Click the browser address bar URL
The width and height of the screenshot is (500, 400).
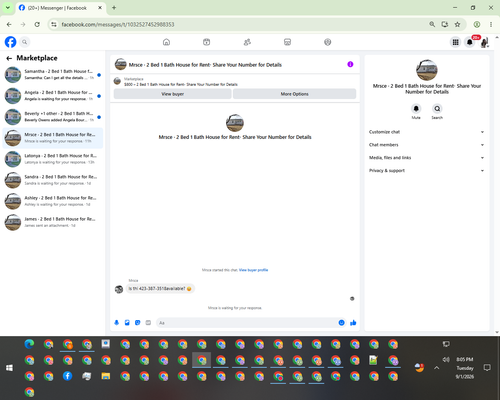[118, 24]
